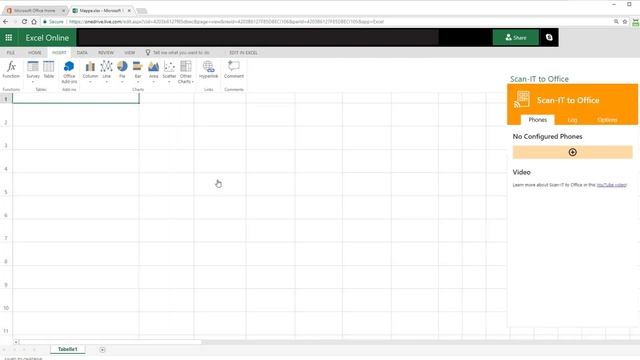Click the Insert Function fx icon

click(x=11, y=69)
